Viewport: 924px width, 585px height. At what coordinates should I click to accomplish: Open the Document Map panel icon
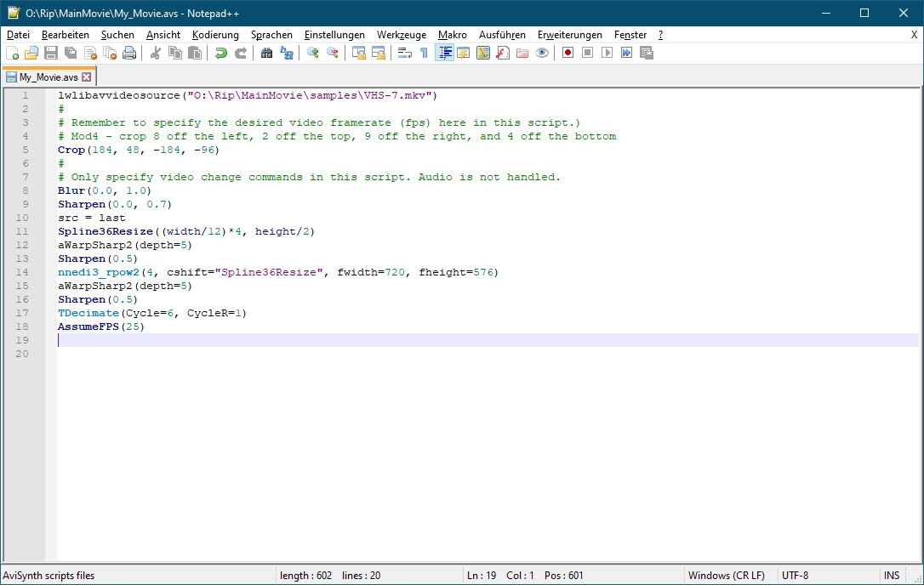tap(483, 53)
